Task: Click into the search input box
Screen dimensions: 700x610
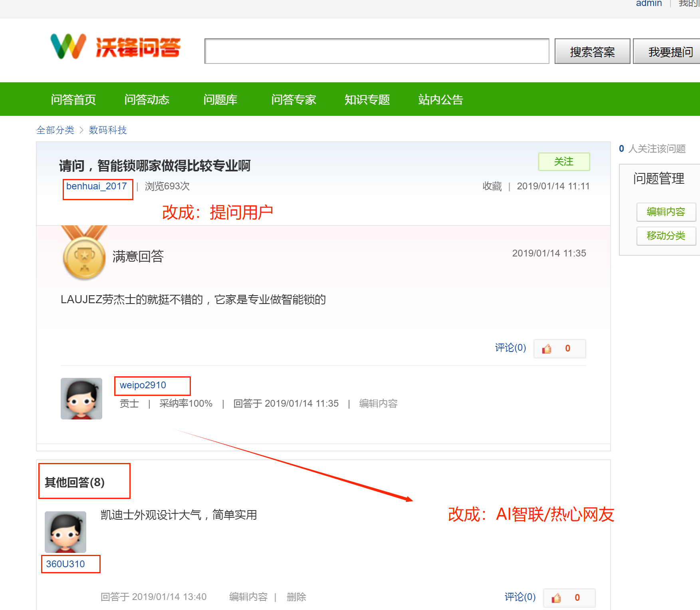Action: tap(377, 51)
